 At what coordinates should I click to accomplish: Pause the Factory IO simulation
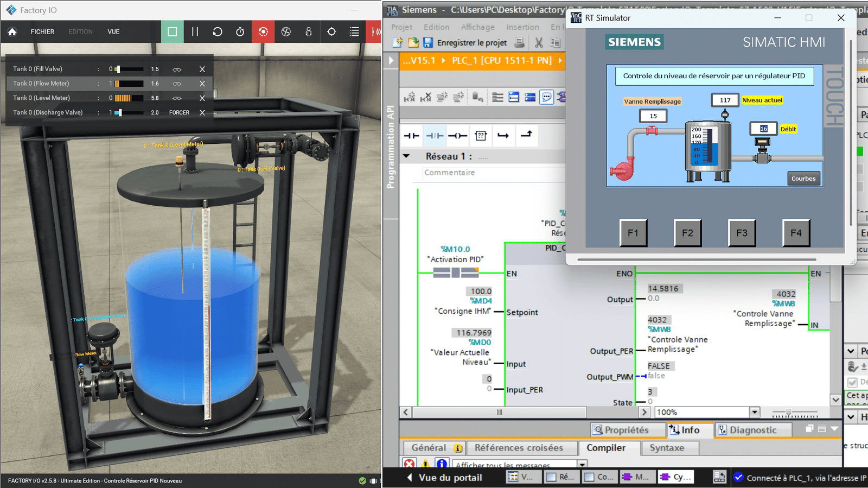[195, 31]
